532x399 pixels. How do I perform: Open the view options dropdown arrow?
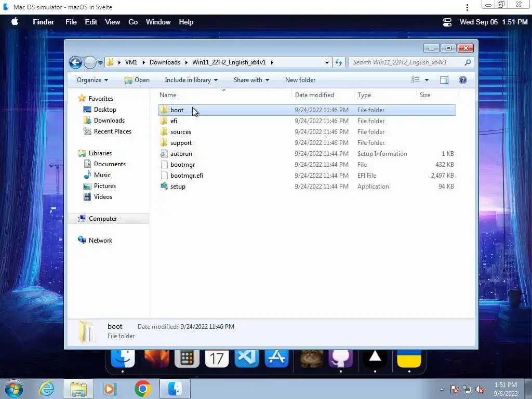[x=427, y=80]
